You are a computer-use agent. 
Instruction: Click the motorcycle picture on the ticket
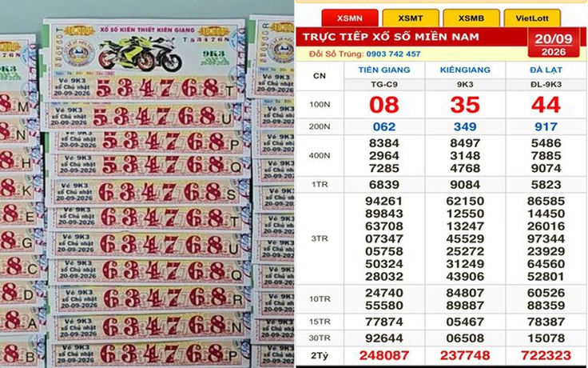coord(141,54)
